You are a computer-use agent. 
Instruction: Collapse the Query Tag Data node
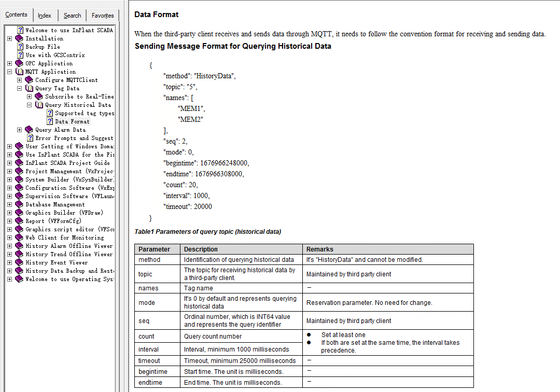pyautogui.click(x=20, y=88)
